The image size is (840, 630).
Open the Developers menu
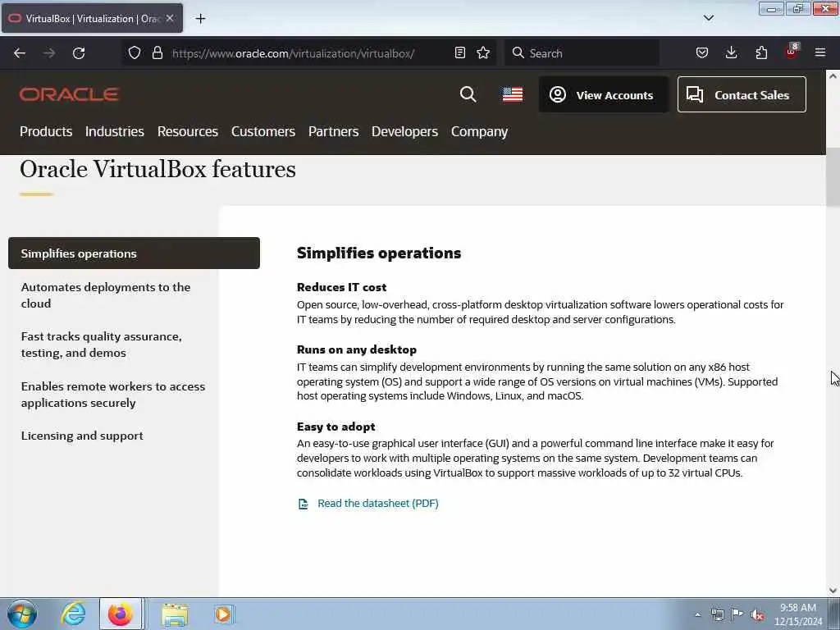[404, 131]
